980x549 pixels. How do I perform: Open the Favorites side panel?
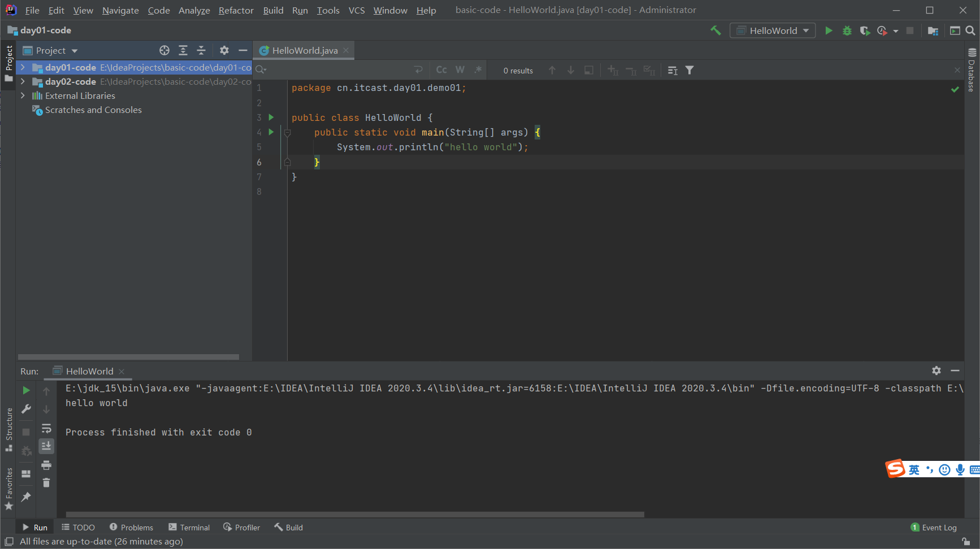pos(8,488)
